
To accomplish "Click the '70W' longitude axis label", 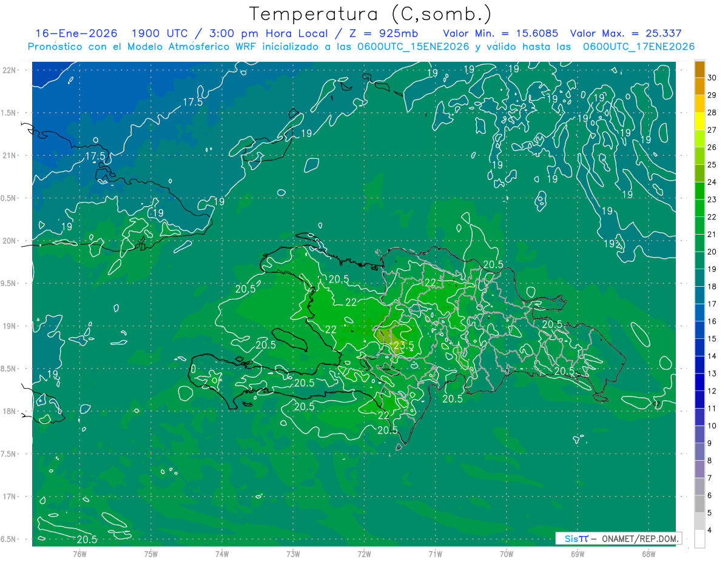I will click(506, 554).
